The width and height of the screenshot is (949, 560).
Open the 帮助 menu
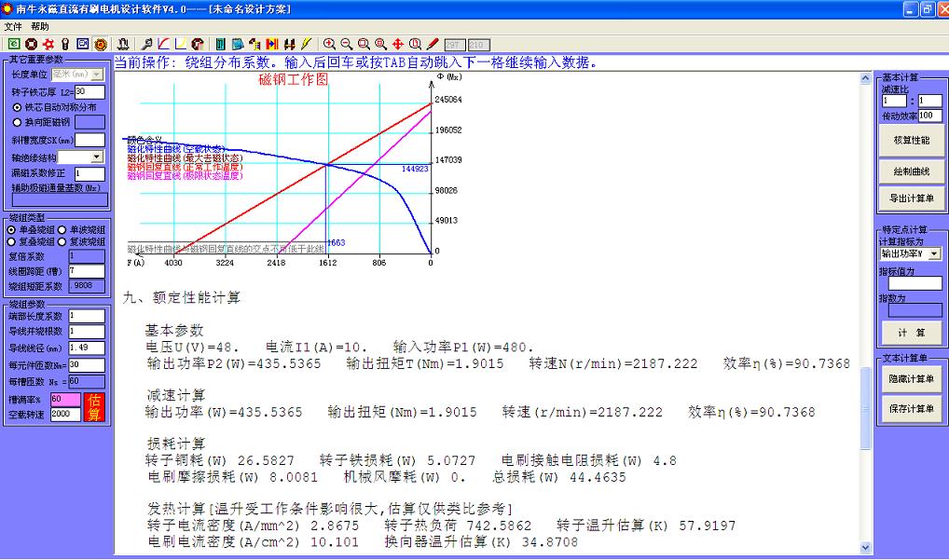pos(40,27)
